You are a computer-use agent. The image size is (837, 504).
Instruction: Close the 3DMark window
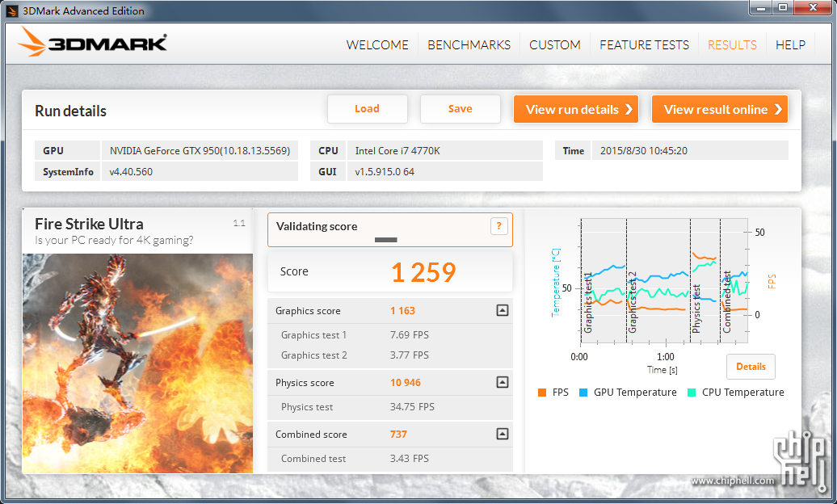(x=813, y=8)
